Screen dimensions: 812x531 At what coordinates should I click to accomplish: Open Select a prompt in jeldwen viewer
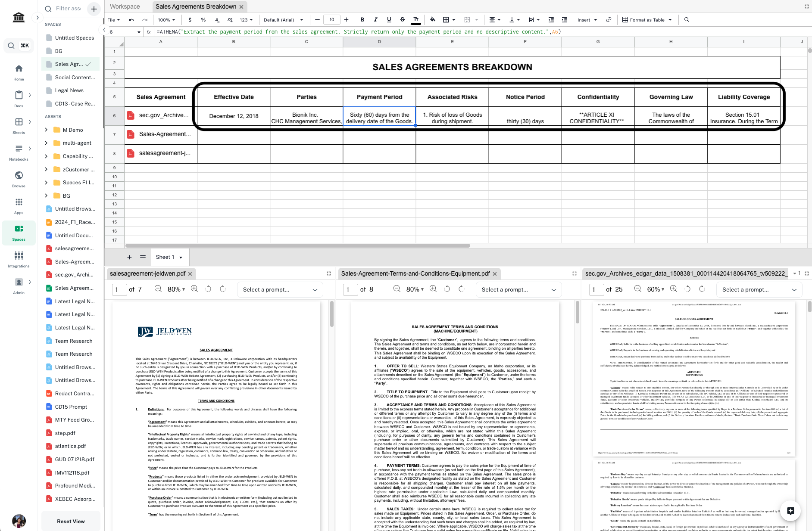[x=280, y=290]
